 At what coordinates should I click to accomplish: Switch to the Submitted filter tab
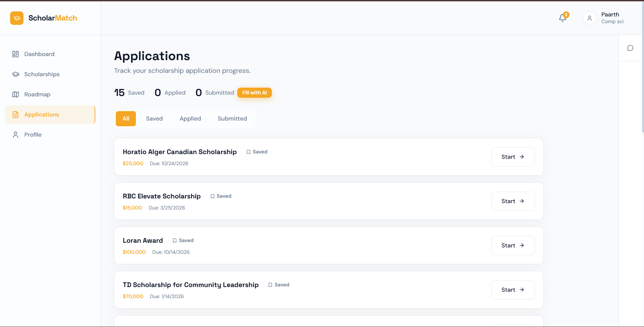coord(232,119)
